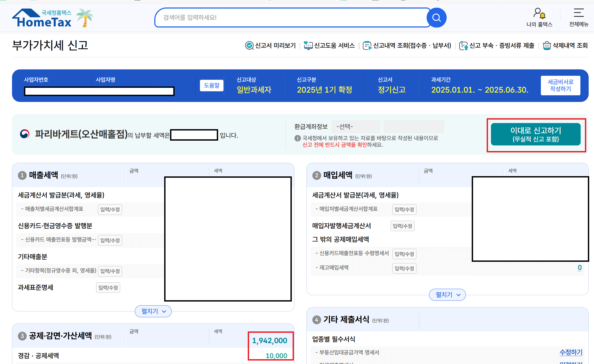Click the 도움말 button
Screen dimensions: 594x364
211,85
